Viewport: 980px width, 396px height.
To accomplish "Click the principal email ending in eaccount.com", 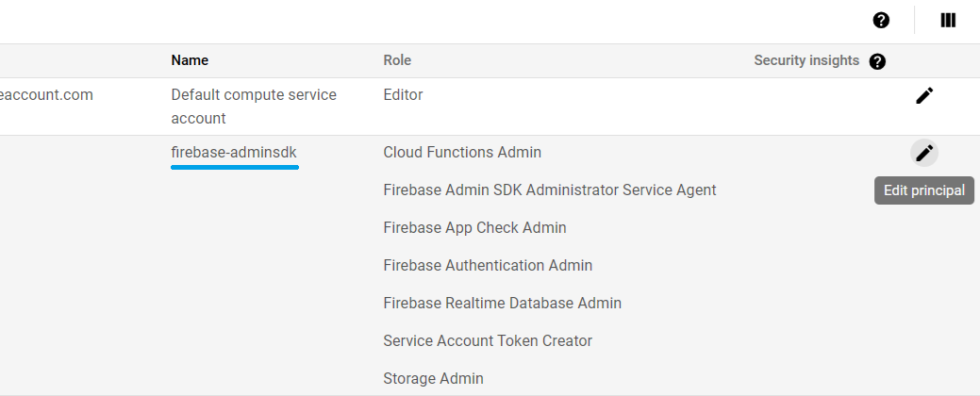I will 46,94.
